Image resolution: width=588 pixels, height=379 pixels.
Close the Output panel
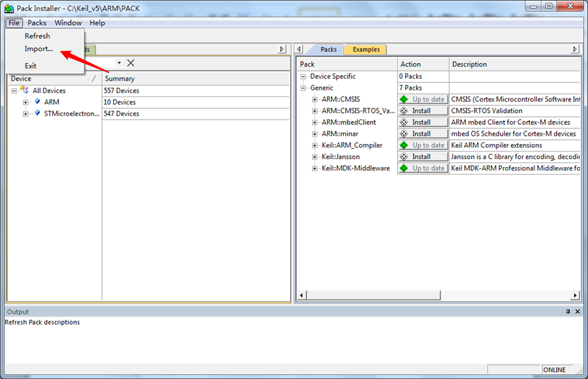[578, 312]
